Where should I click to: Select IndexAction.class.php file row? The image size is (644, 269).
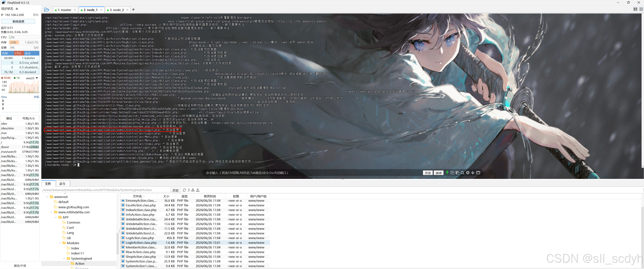point(195,210)
